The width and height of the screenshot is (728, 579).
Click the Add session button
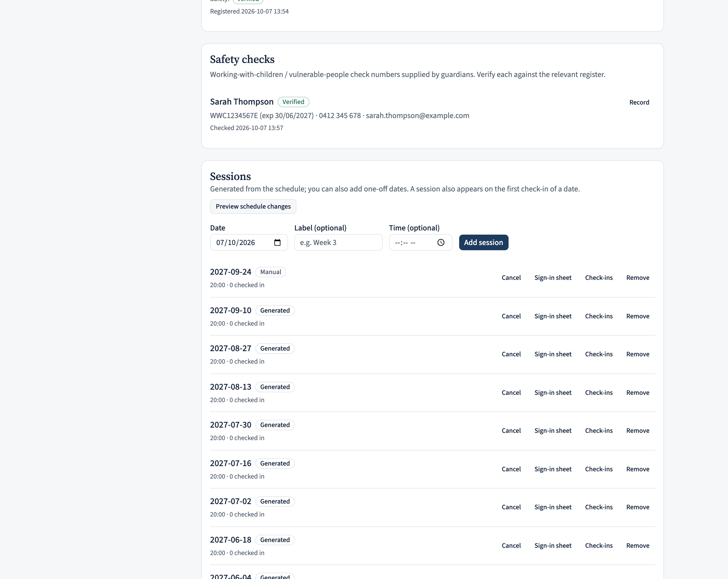(x=484, y=242)
